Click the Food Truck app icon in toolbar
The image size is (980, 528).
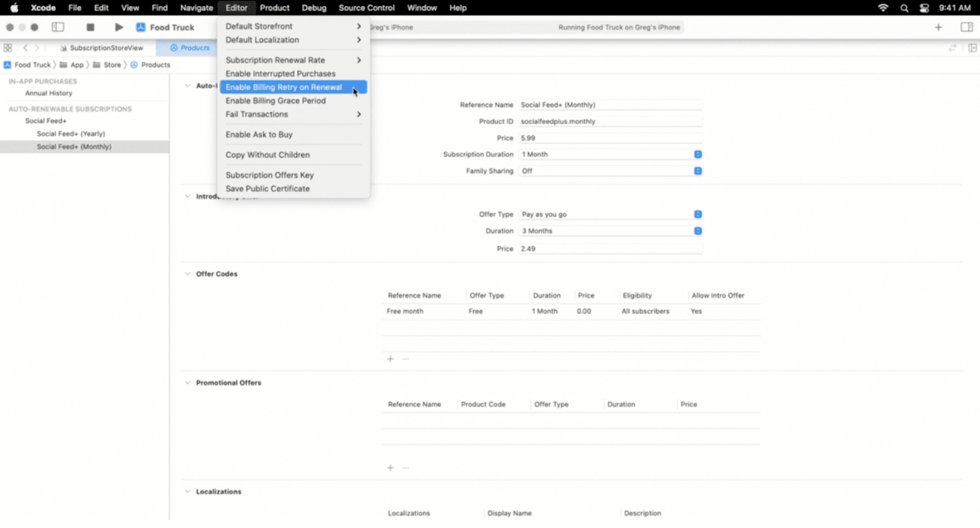click(x=141, y=27)
